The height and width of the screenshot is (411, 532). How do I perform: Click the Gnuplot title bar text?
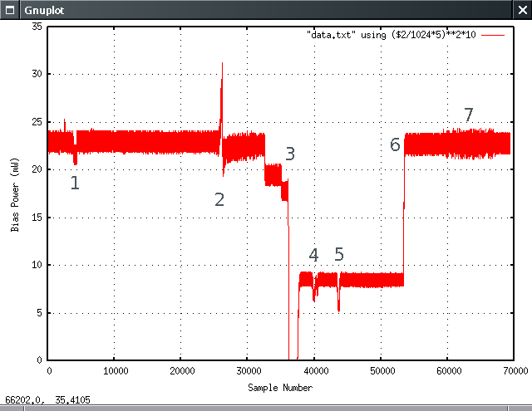coord(41,8)
